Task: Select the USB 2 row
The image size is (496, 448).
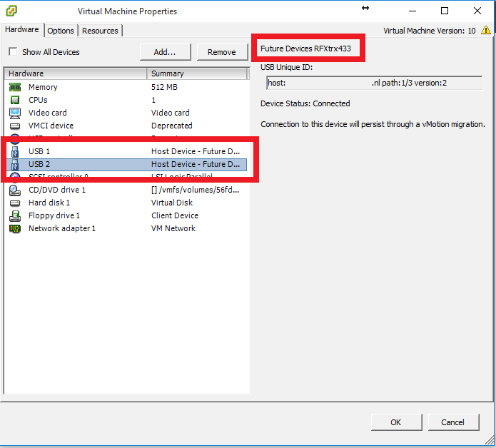Action: click(126, 164)
